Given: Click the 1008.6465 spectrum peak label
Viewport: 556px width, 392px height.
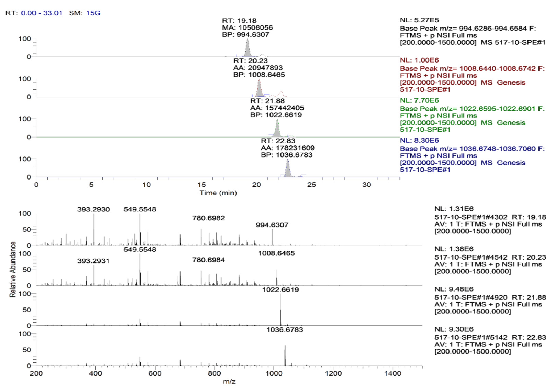Looking at the screenshot, I should pyautogui.click(x=276, y=253).
